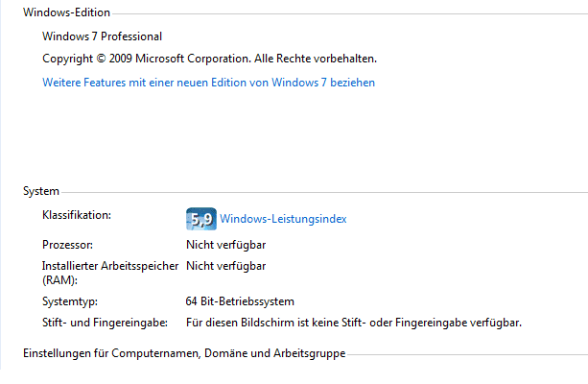This screenshot has width=588, height=384.
Task: Select the 64 Bit-Betriebssystem value
Action: tap(240, 301)
